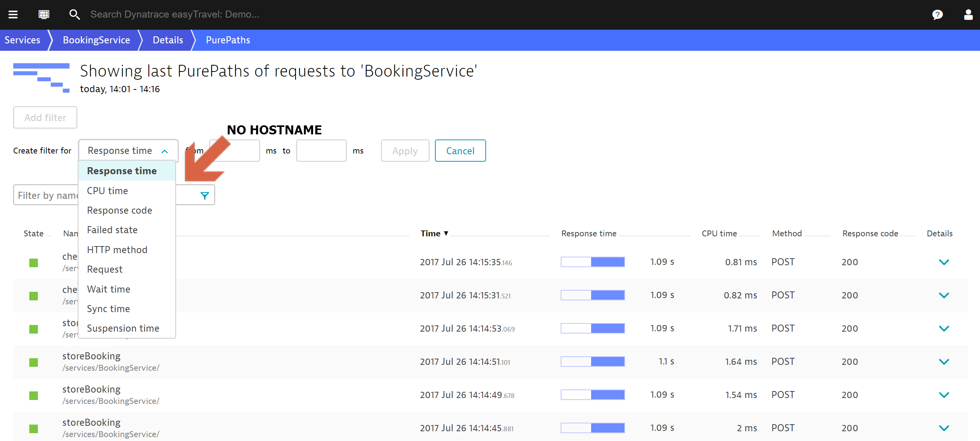980x441 pixels.
Task: Go to BookingService breadcrumb
Action: pyautogui.click(x=96, y=40)
